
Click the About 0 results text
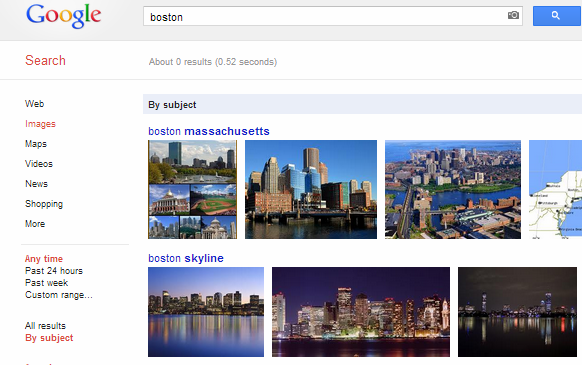point(213,62)
